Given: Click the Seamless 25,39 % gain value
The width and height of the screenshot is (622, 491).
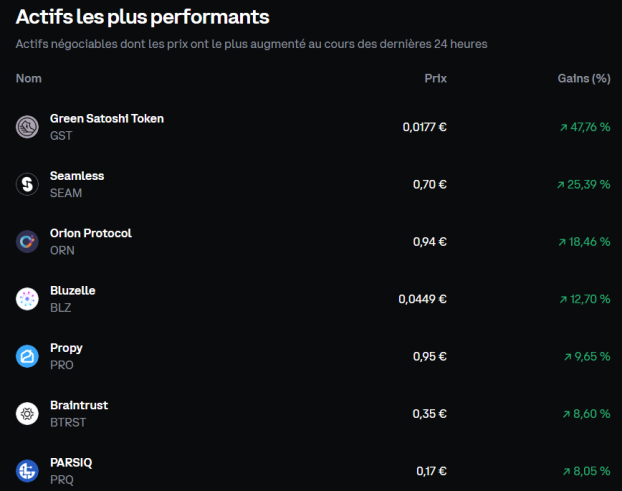Looking at the screenshot, I should coord(584,184).
